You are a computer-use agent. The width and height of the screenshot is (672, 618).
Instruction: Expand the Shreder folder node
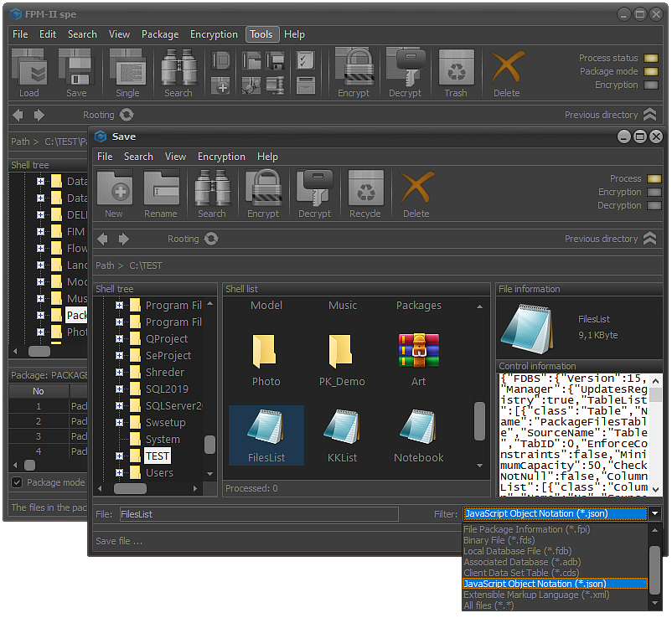[x=119, y=372]
